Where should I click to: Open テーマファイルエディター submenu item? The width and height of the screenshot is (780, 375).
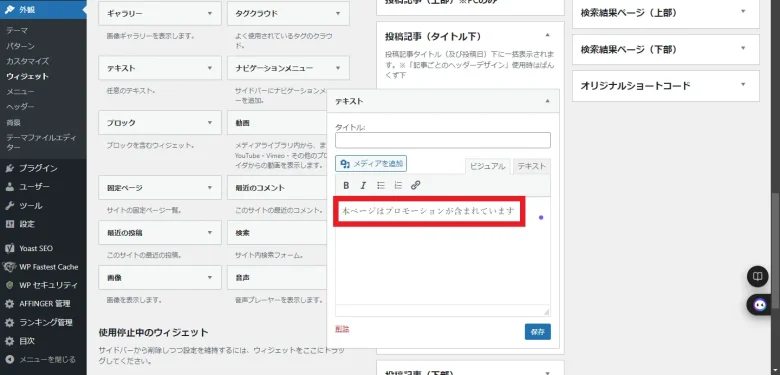tap(41, 142)
